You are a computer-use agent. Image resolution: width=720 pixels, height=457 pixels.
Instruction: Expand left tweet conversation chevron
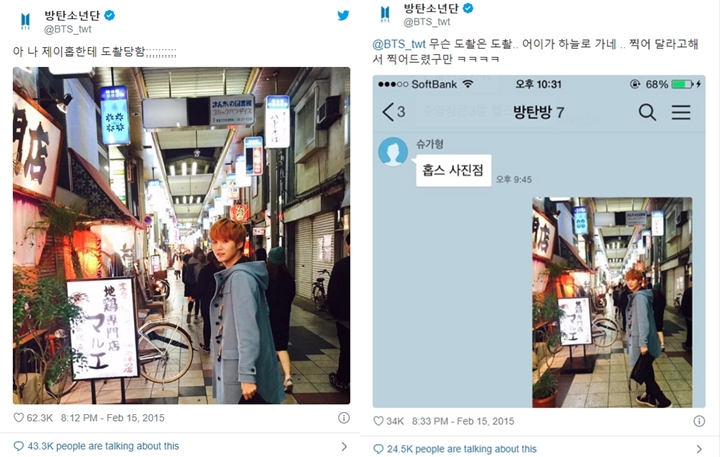click(344, 446)
